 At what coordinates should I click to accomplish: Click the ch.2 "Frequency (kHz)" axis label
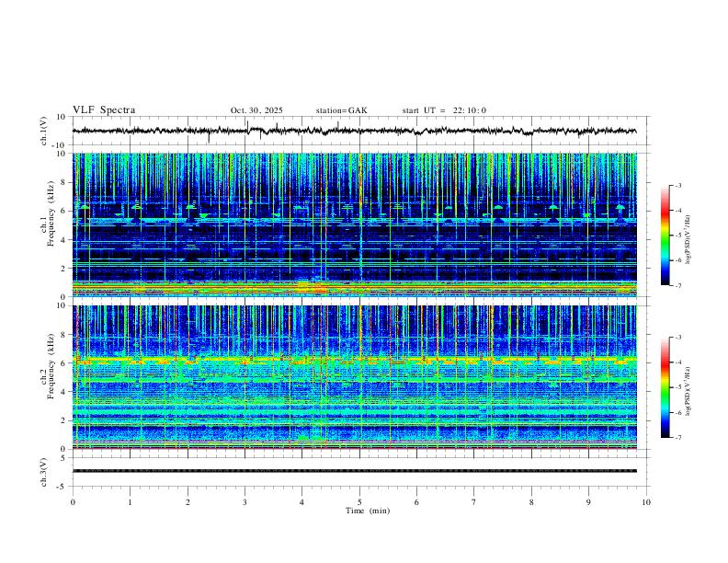pos(51,366)
